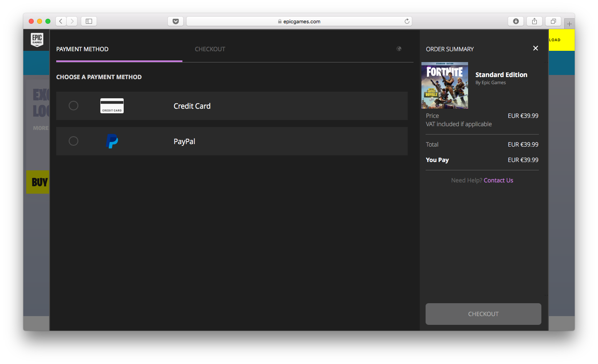
Task: Click the credit card icon
Action: click(112, 106)
